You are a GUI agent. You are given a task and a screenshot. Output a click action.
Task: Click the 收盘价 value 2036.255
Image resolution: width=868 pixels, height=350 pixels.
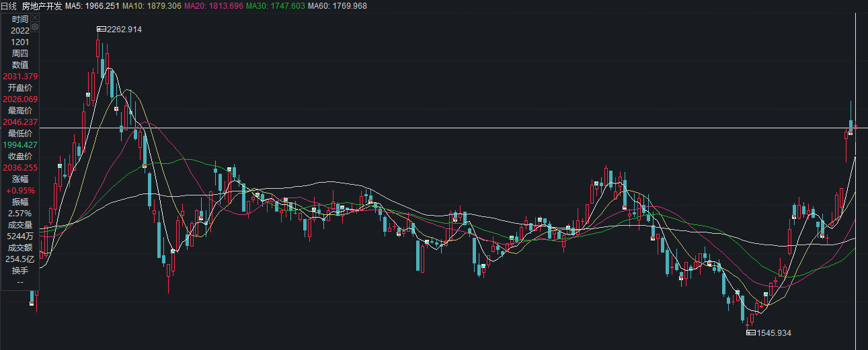pos(20,167)
